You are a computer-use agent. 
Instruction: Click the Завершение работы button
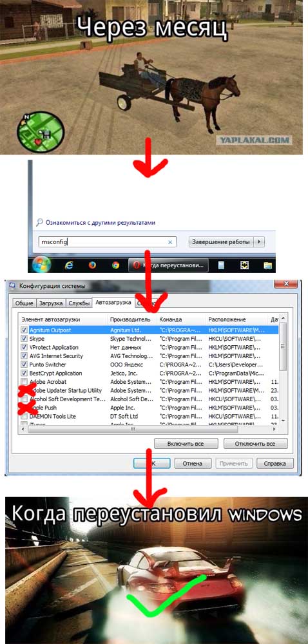(222, 242)
